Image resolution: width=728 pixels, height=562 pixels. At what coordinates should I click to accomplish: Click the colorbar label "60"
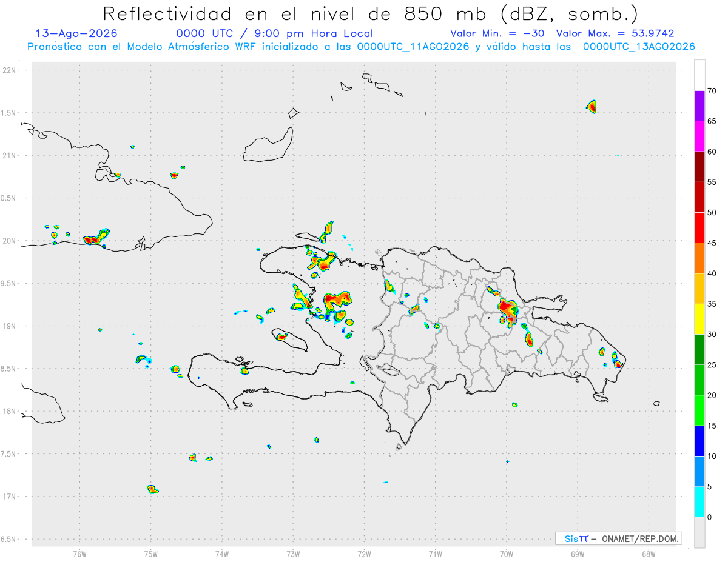[712, 152]
